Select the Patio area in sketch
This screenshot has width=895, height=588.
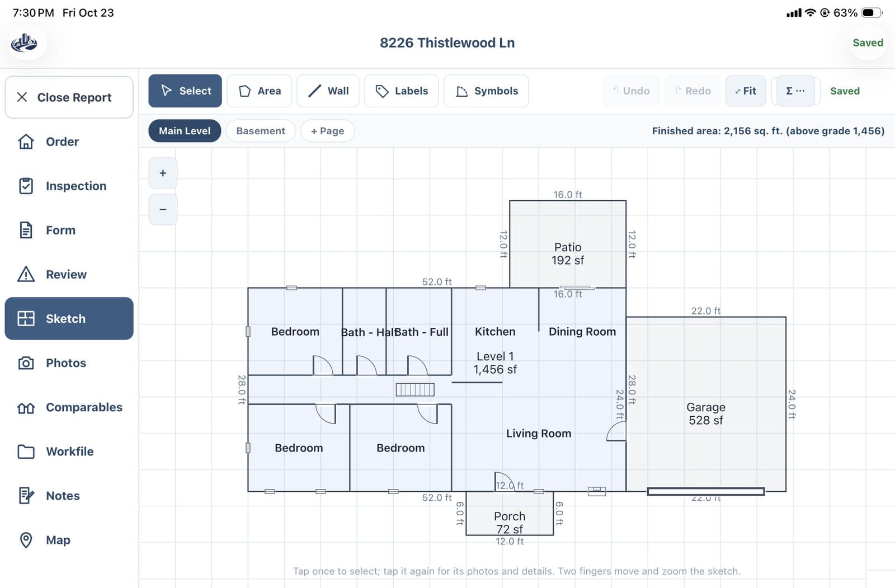click(568, 253)
